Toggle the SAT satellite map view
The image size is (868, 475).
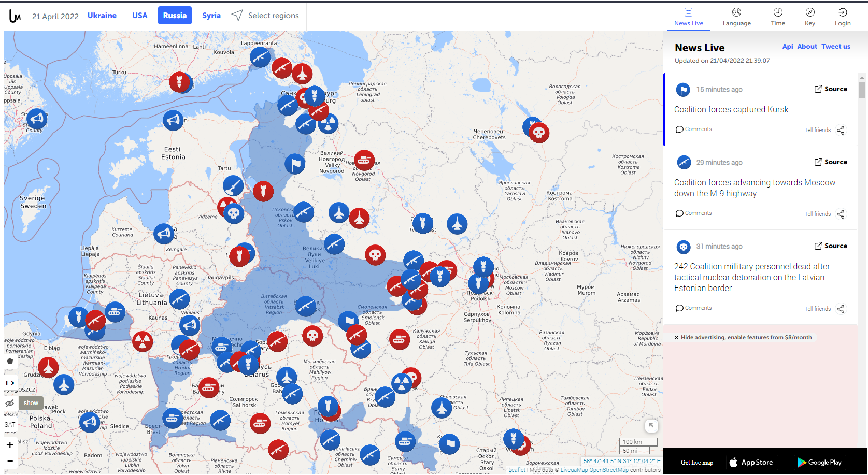[10, 425]
